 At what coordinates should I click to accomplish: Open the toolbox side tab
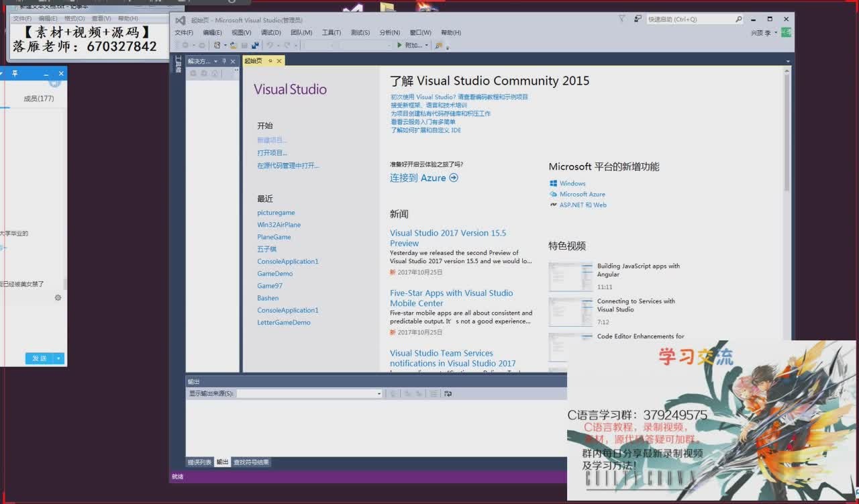click(x=178, y=64)
